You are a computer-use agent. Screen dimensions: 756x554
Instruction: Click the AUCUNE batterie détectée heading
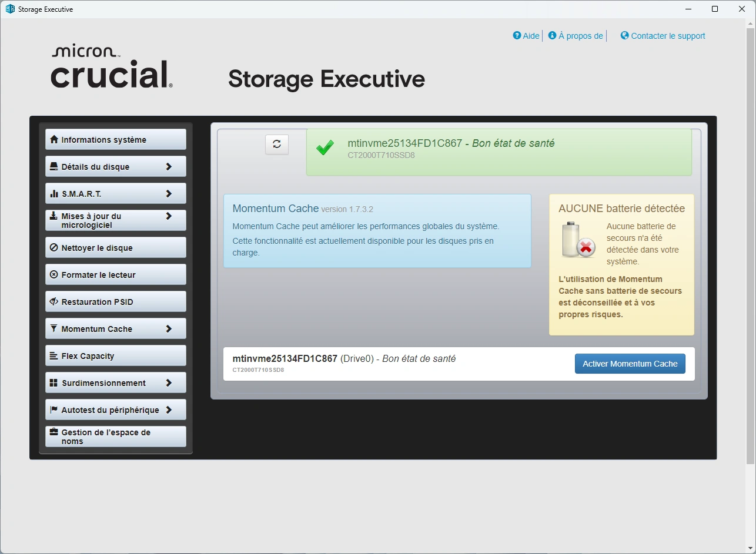coord(621,209)
